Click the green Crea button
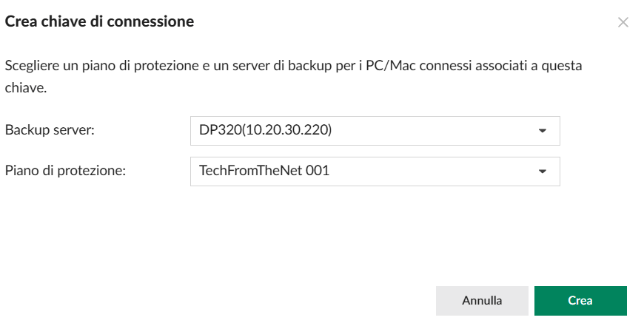This screenshot has height=326, width=644. (x=580, y=301)
